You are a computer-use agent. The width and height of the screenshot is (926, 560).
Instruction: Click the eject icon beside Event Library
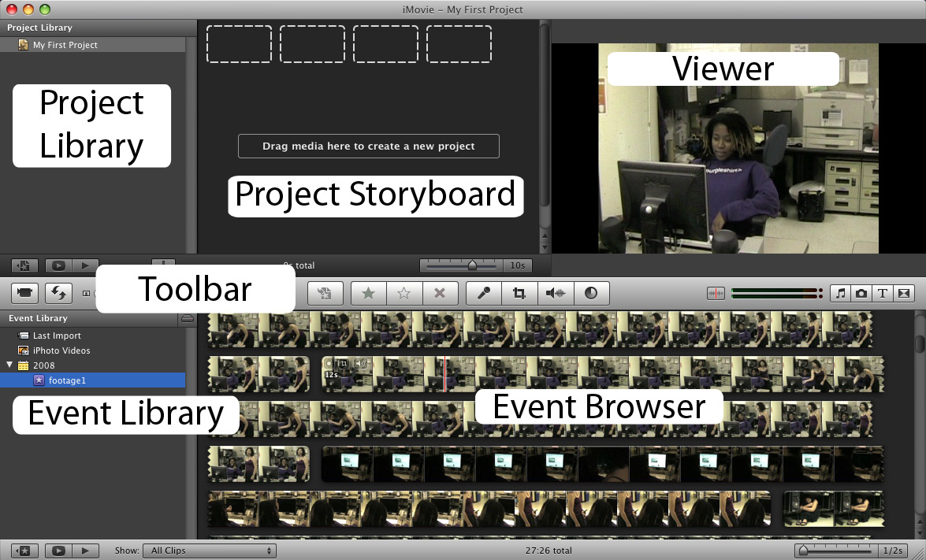pos(187,317)
